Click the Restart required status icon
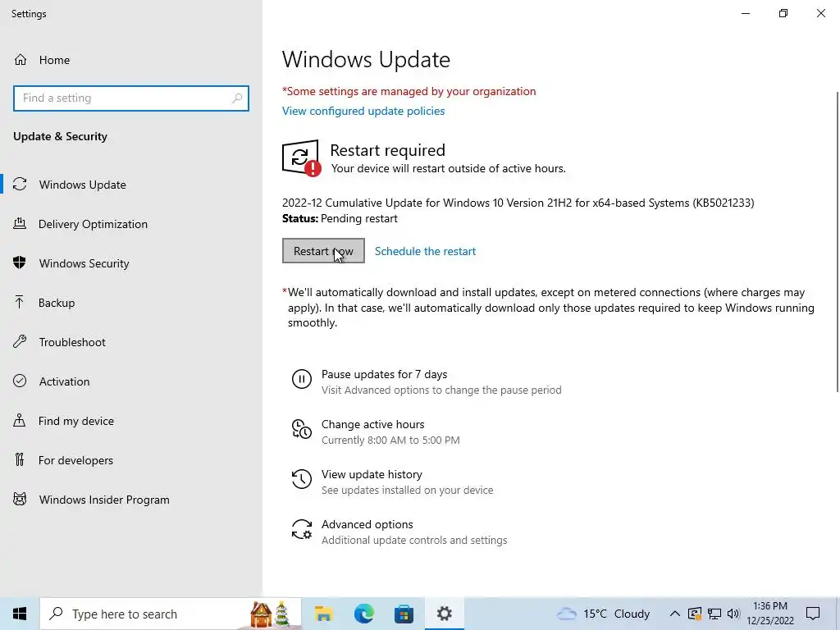This screenshot has width=840, height=630. click(x=302, y=158)
